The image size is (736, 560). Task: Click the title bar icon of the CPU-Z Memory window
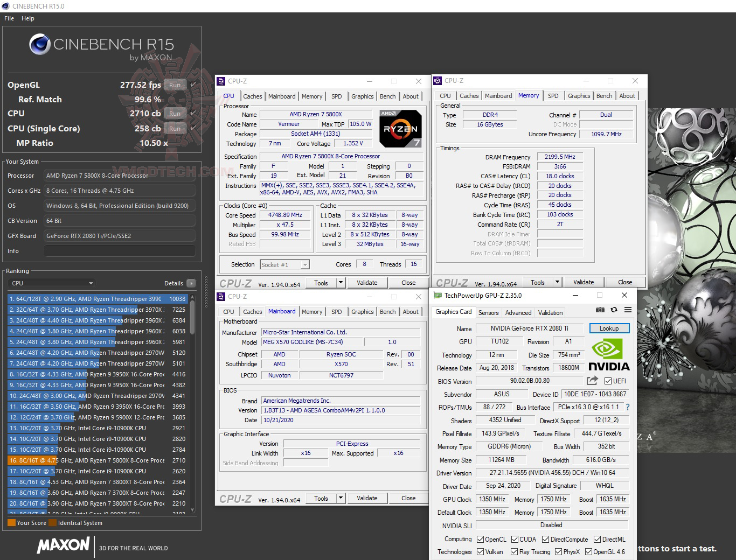pyautogui.click(x=438, y=81)
